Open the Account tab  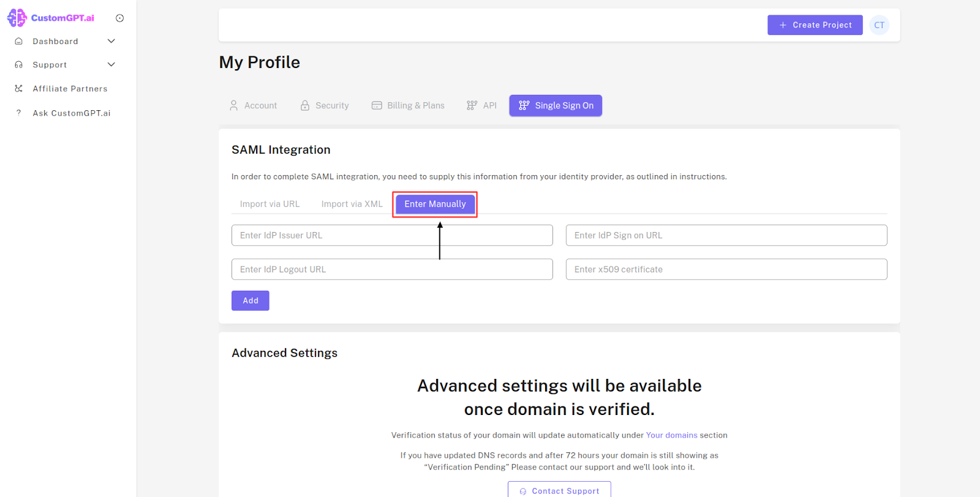[x=254, y=105]
